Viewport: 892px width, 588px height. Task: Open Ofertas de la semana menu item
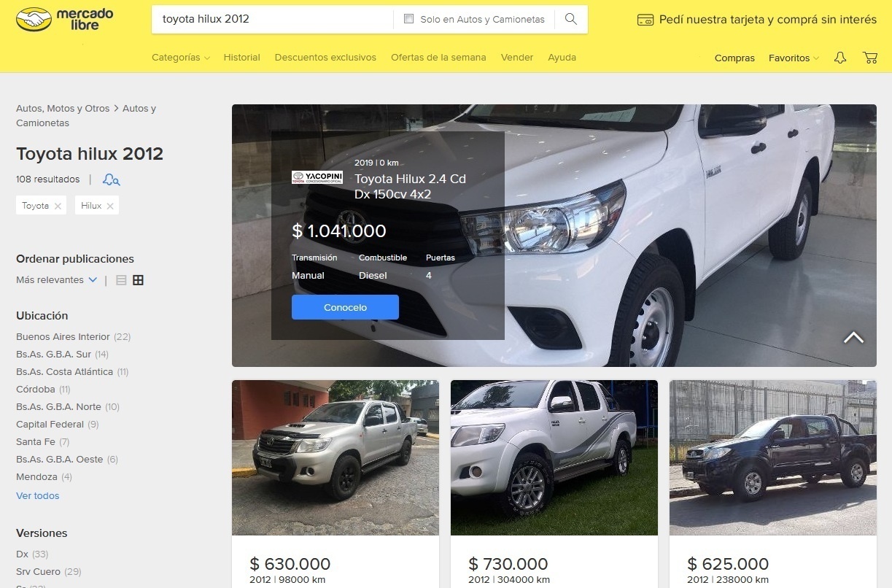[438, 58]
